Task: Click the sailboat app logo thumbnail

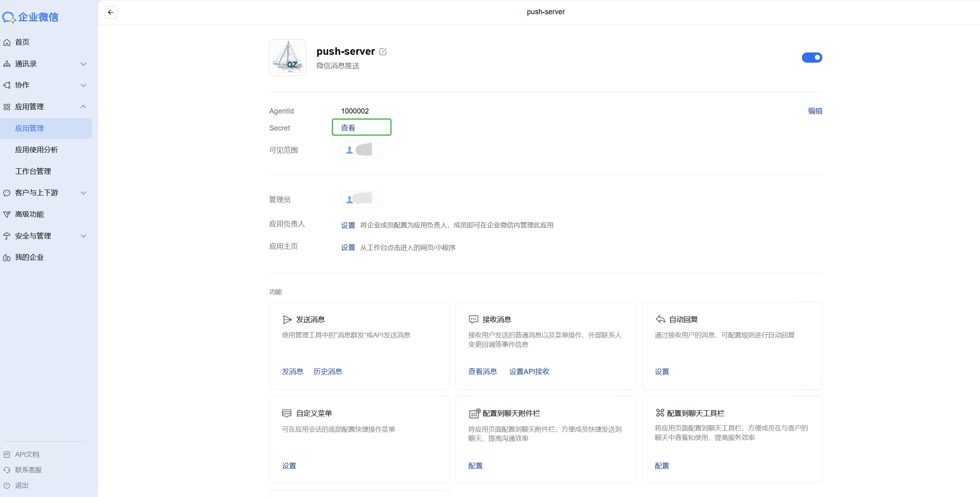Action: (x=288, y=58)
